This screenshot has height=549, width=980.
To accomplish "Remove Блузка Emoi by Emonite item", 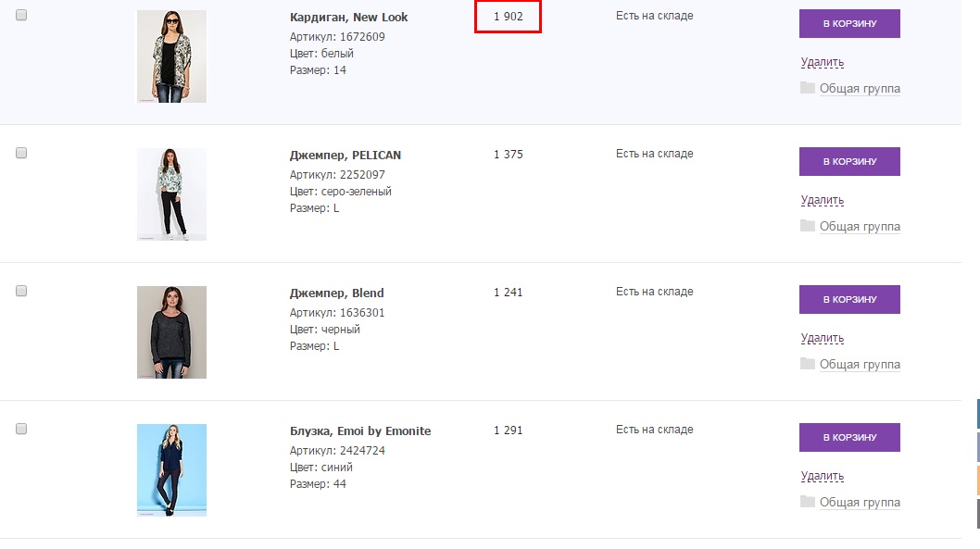I will [x=822, y=476].
